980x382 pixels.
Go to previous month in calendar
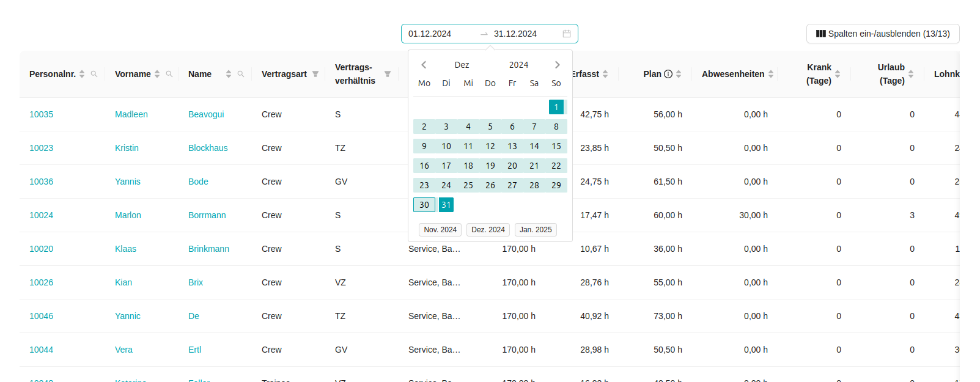[x=424, y=65]
